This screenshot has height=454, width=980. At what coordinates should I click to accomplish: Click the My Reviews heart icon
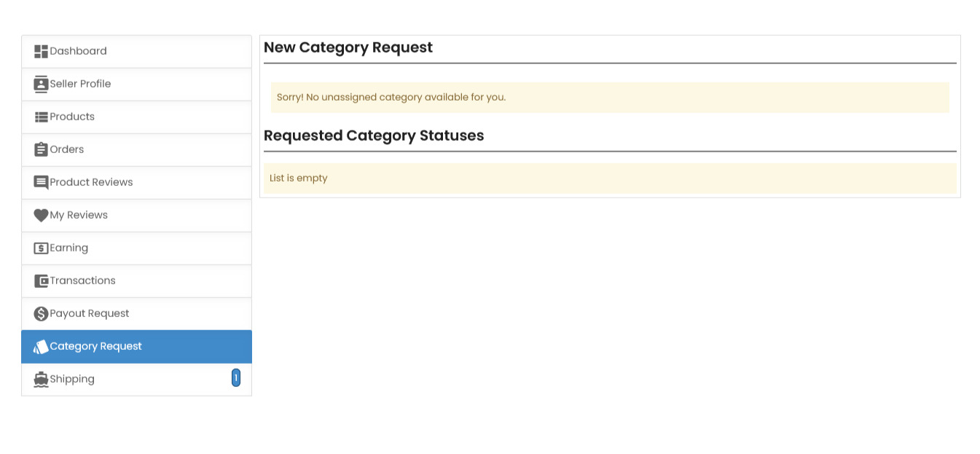(x=41, y=216)
